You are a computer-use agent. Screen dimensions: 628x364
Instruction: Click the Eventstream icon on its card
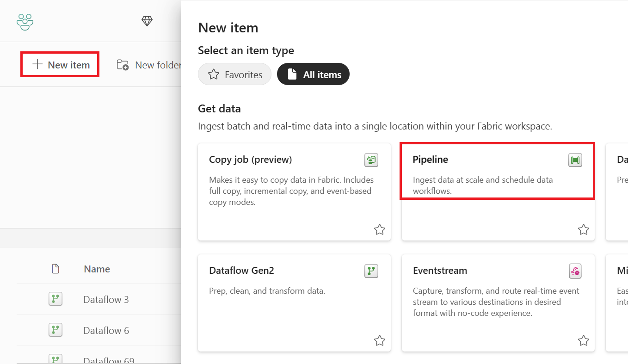pos(575,271)
